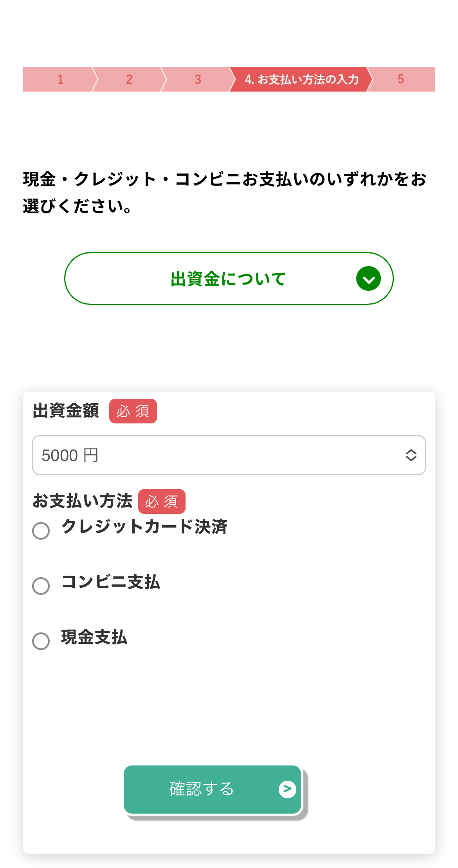This screenshot has height=868, width=458.
Task: Open the 出資金額 amount dropdown
Action: (x=229, y=455)
